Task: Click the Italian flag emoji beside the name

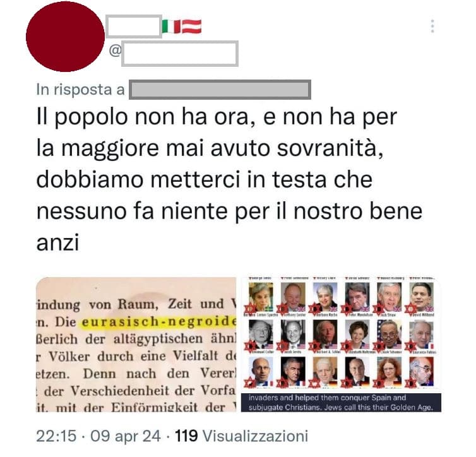Action: (x=172, y=27)
